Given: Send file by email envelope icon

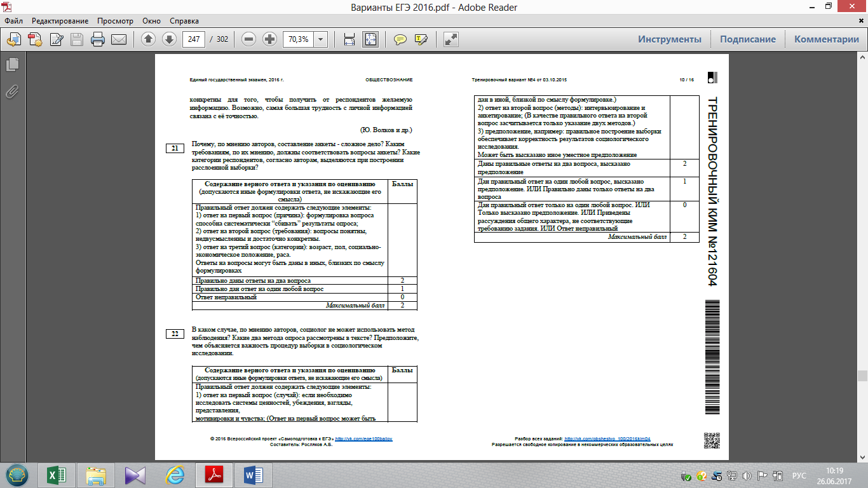Looking at the screenshot, I should (x=119, y=39).
